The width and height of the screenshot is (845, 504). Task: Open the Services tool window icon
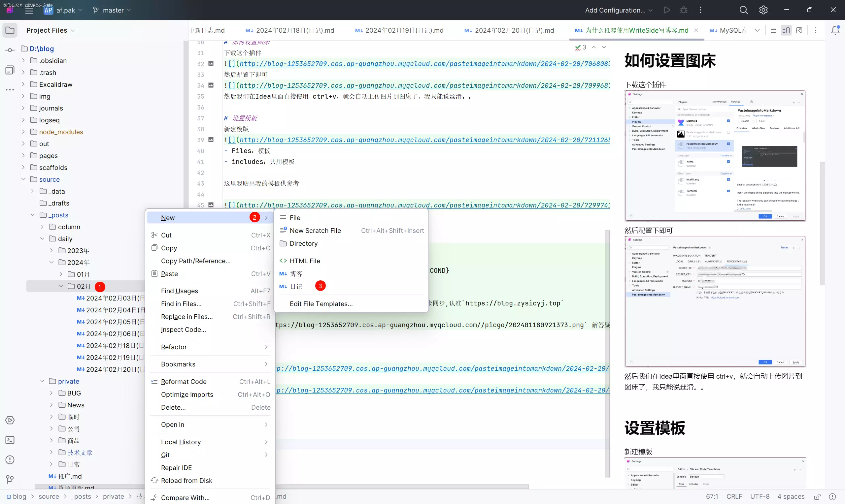click(x=10, y=421)
